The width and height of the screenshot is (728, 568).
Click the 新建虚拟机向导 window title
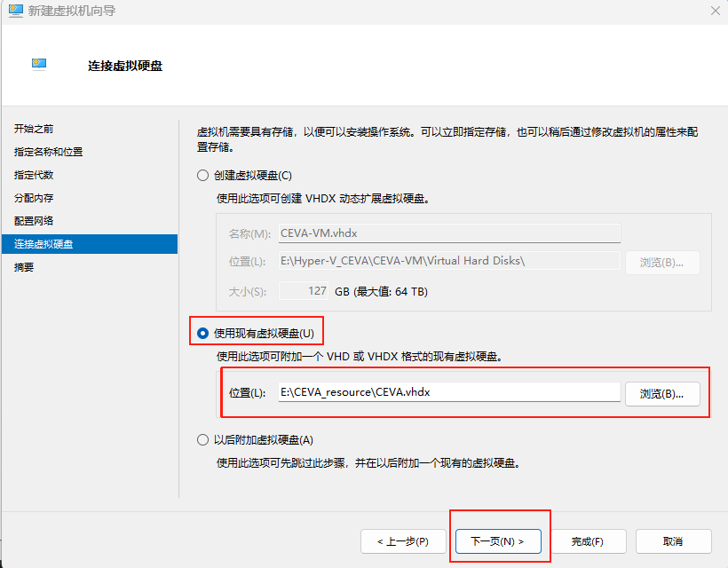coord(72,11)
